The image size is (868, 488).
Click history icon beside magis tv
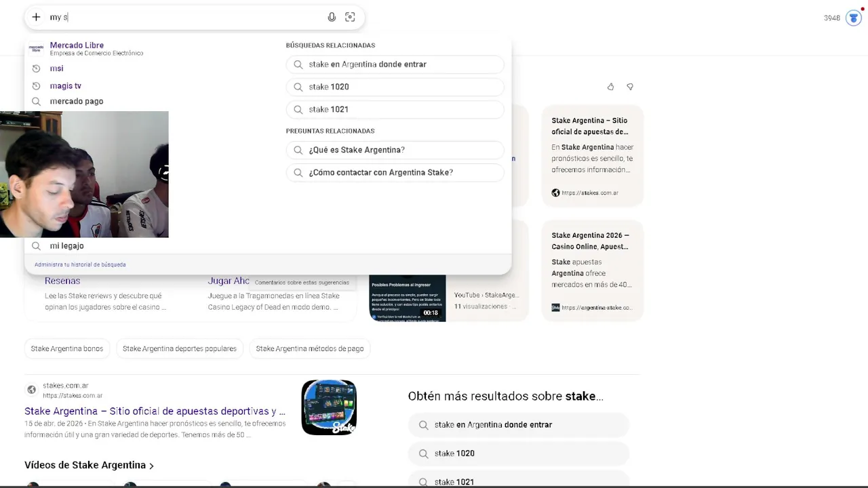[37, 86]
